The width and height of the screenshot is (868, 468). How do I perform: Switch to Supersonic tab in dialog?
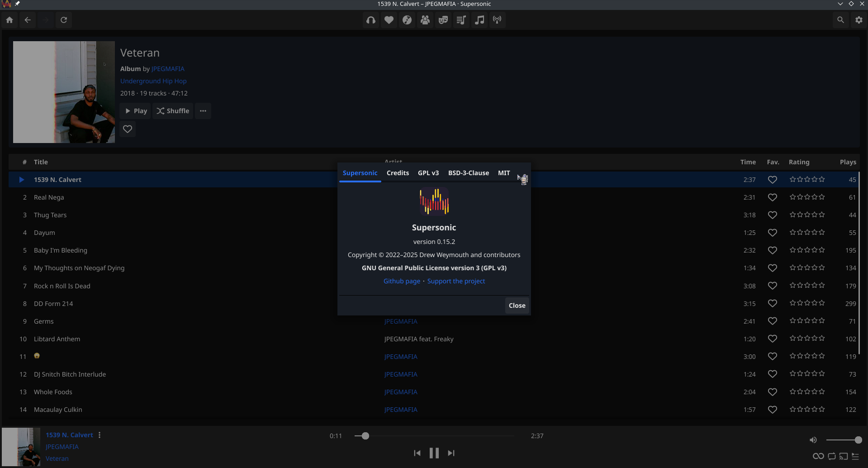(360, 173)
